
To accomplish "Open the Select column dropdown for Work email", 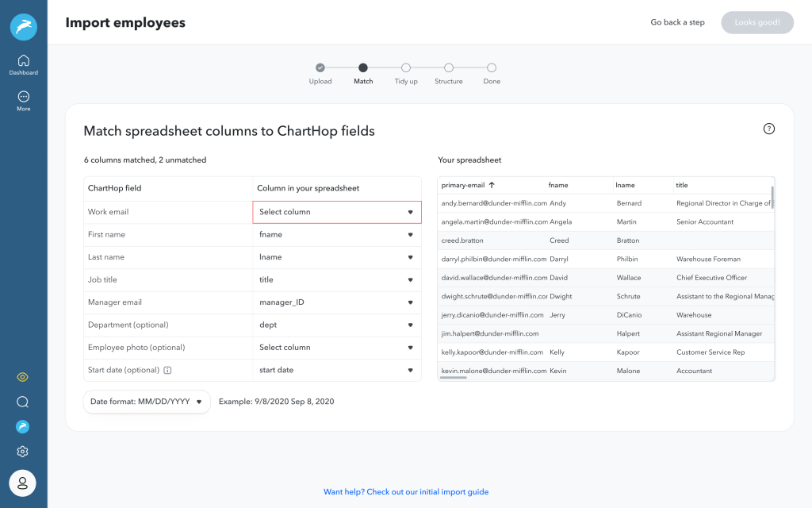I will [337, 212].
